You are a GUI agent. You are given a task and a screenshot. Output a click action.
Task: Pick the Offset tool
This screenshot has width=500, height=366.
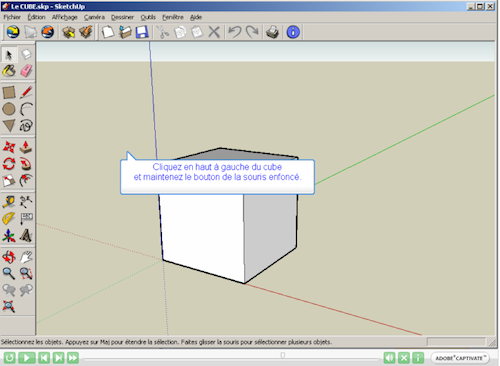click(26, 181)
